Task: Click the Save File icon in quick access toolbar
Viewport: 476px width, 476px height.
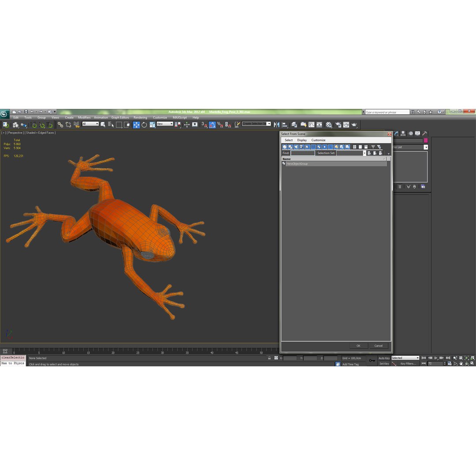Action: click(26, 112)
